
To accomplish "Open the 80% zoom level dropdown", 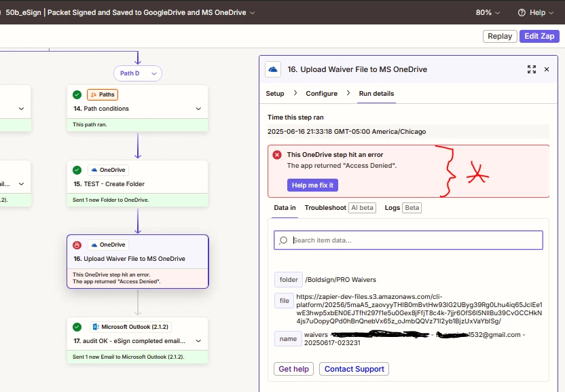I will [x=488, y=13].
